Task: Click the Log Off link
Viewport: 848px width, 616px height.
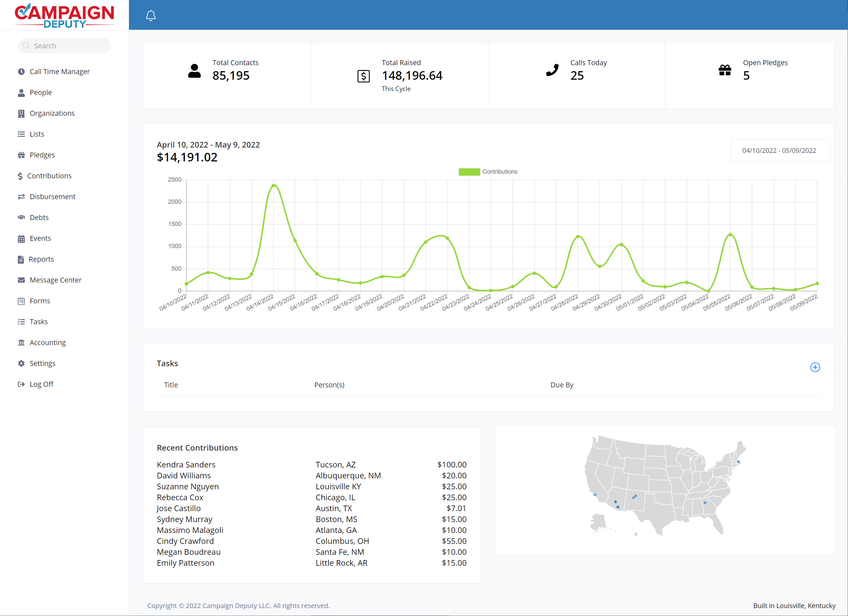Action: click(x=41, y=383)
